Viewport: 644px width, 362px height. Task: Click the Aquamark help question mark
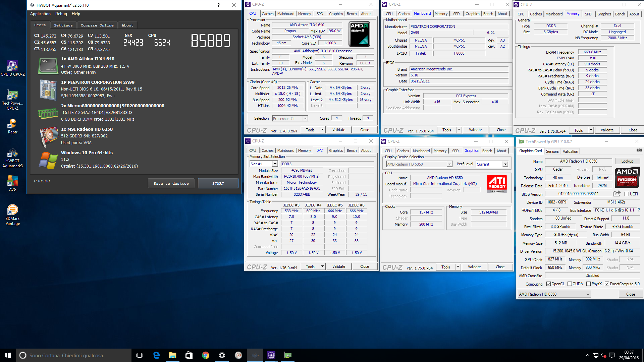219,5
